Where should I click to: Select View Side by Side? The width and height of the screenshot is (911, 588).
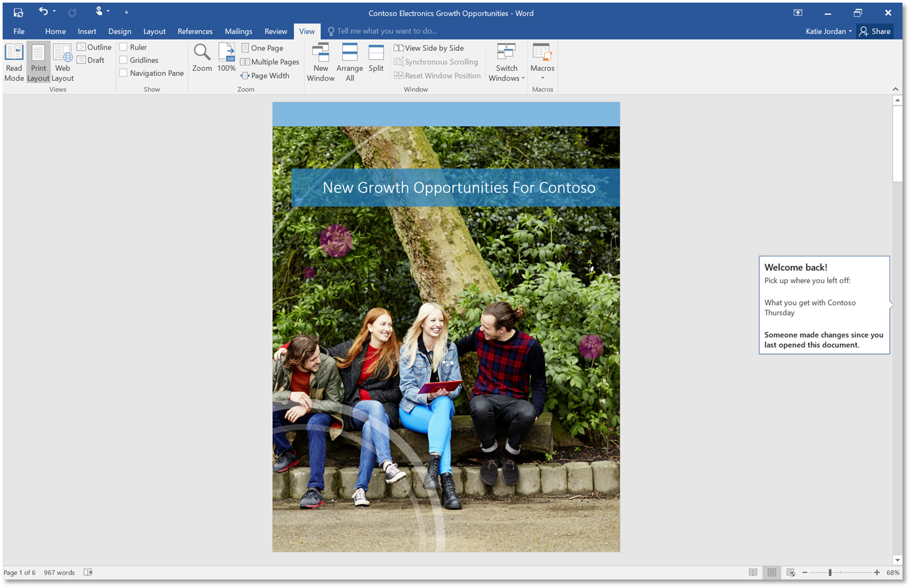tap(429, 48)
